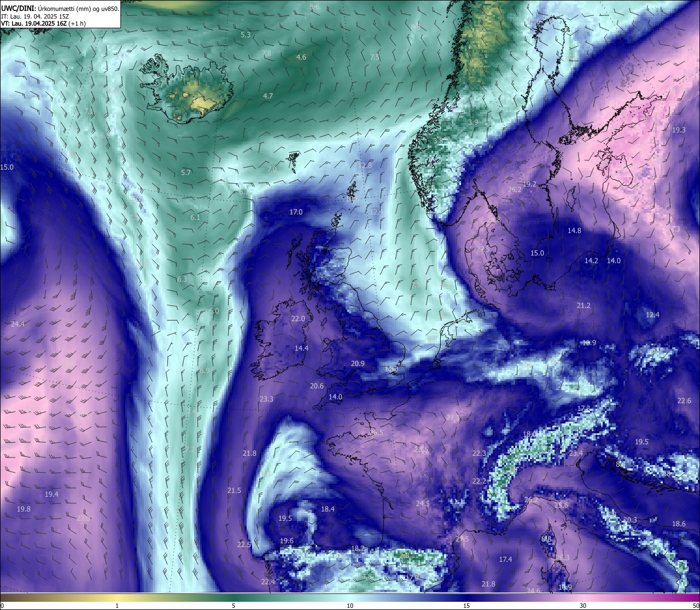Click the 22.5 value label
The height and width of the screenshot is (610, 700).
pyautogui.click(x=244, y=545)
